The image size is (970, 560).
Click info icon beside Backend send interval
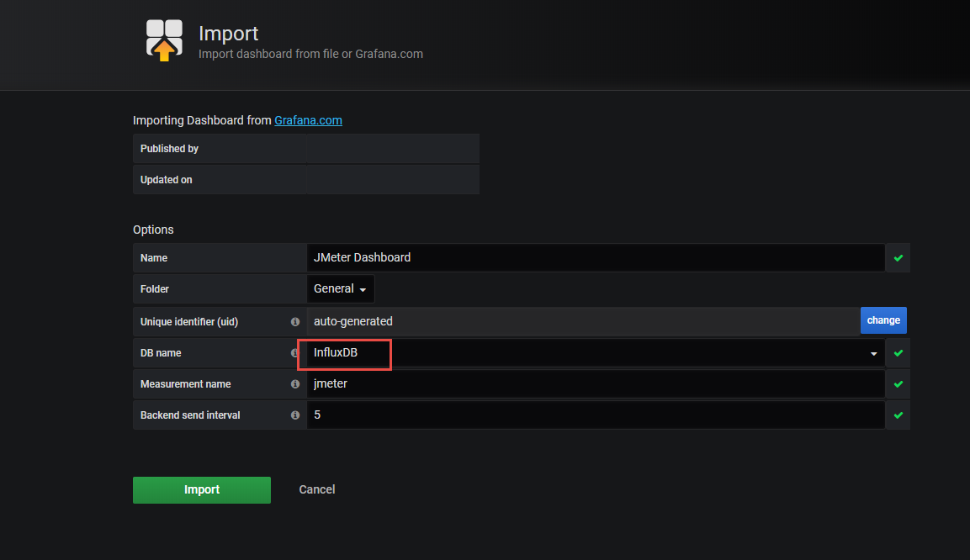point(295,415)
